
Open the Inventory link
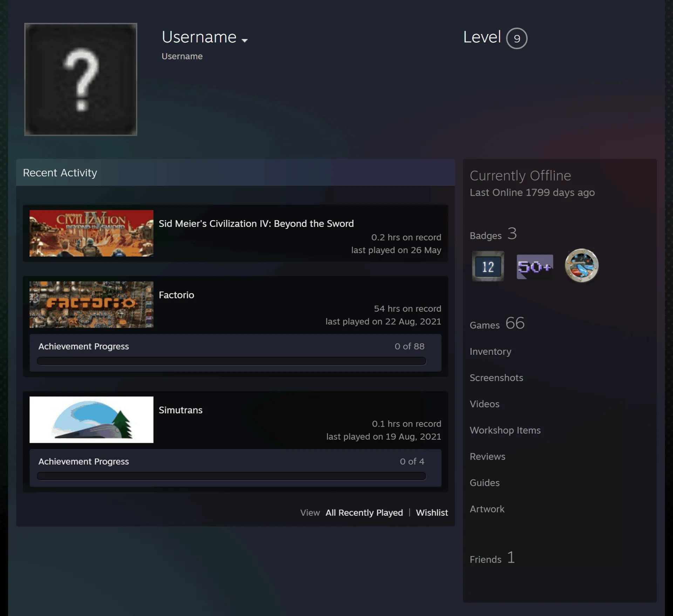pyautogui.click(x=490, y=352)
